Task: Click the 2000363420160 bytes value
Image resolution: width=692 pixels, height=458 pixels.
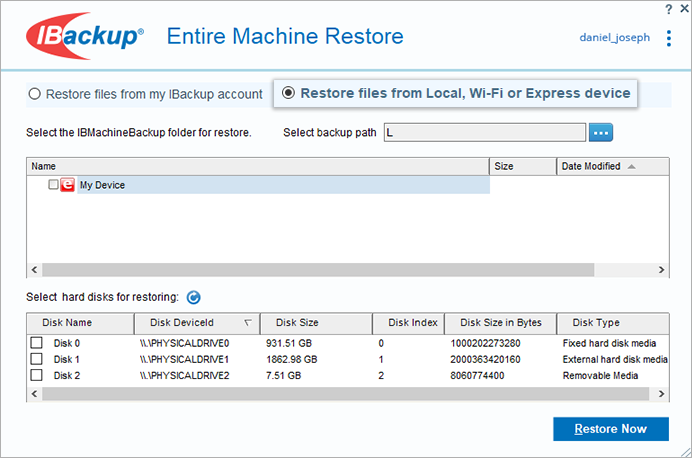Action: pyautogui.click(x=485, y=360)
